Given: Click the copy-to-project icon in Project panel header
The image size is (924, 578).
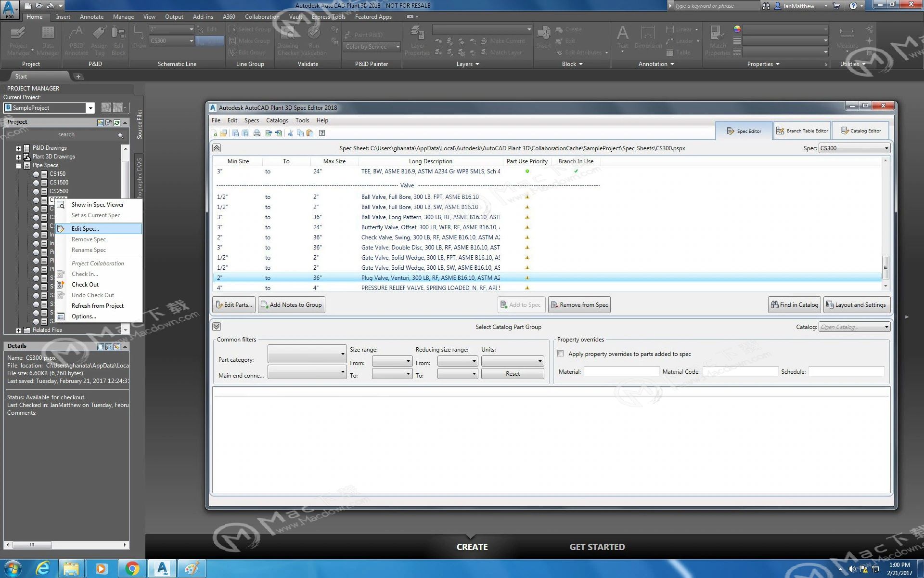Looking at the screenshot, I should [109, 123].
